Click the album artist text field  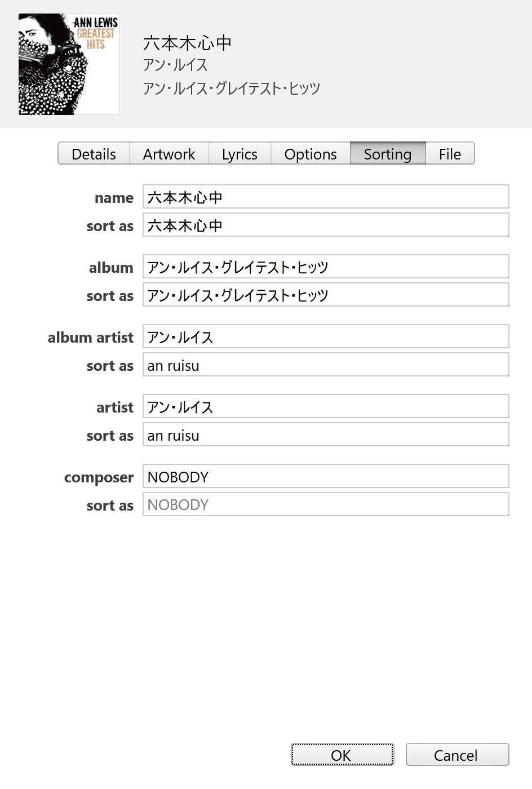tap(326, 337)
